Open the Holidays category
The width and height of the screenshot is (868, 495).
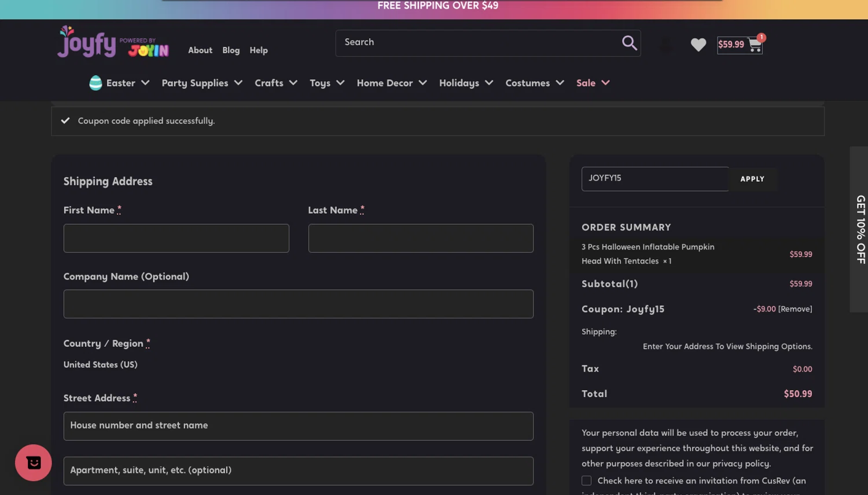(459, 83)
